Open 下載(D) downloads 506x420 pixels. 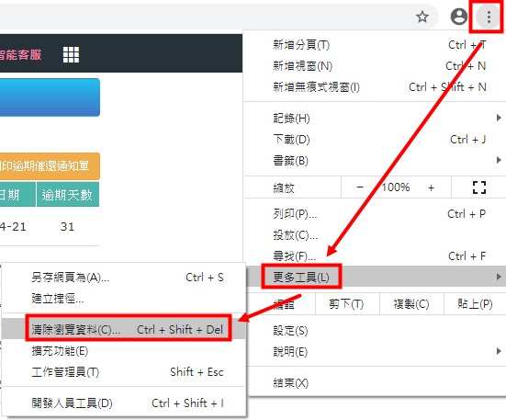375,140
